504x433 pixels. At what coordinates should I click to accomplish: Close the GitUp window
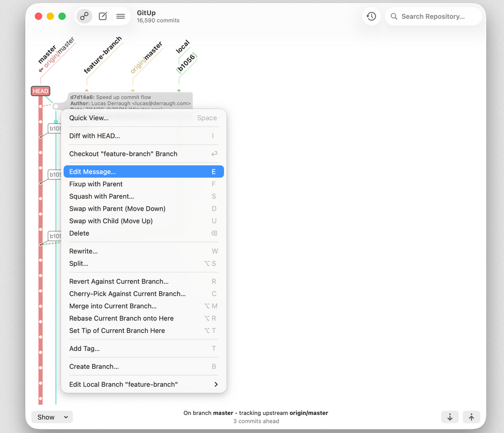(x=39, y=16)
